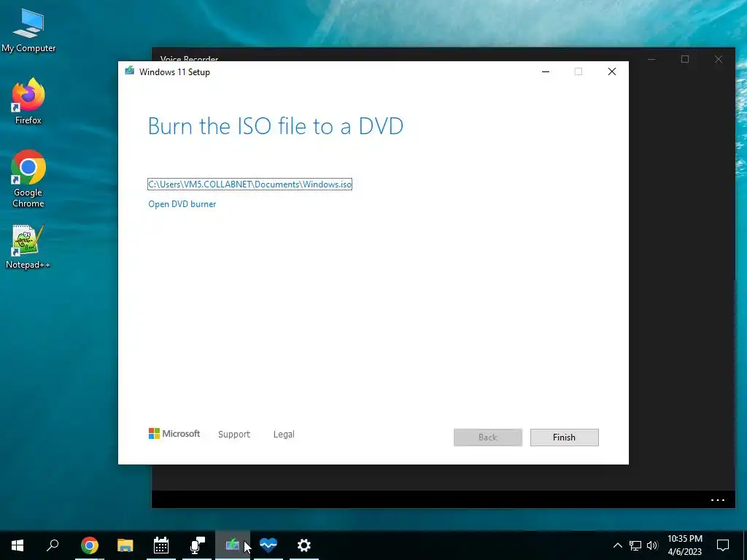747x560 pixels.
Task: Minimize the Windows 11 Setup window
Action: 546,71
